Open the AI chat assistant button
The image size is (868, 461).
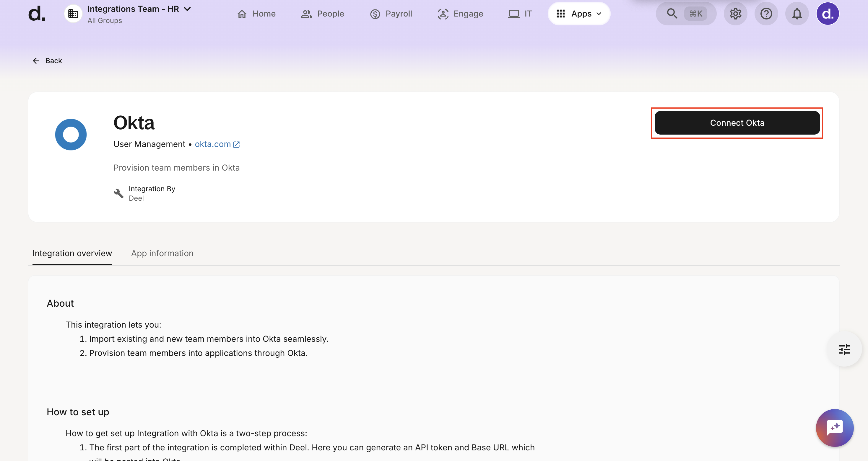(x=835, y=428)
